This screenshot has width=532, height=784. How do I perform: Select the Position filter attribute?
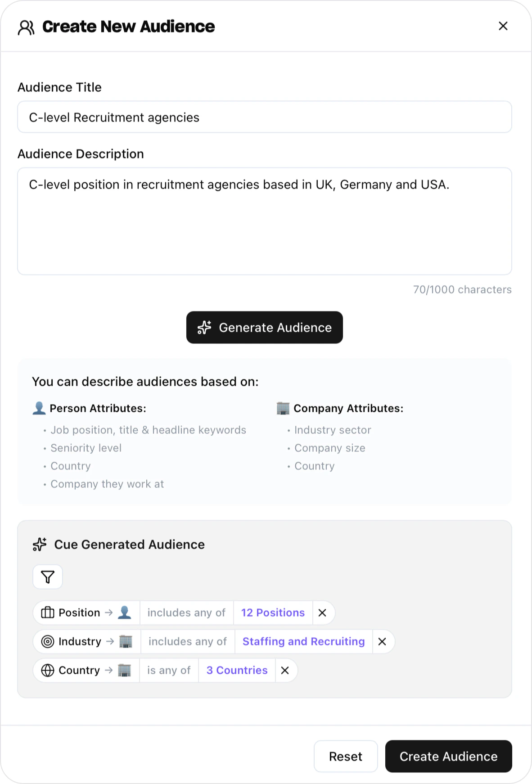[x=86, y=613]
